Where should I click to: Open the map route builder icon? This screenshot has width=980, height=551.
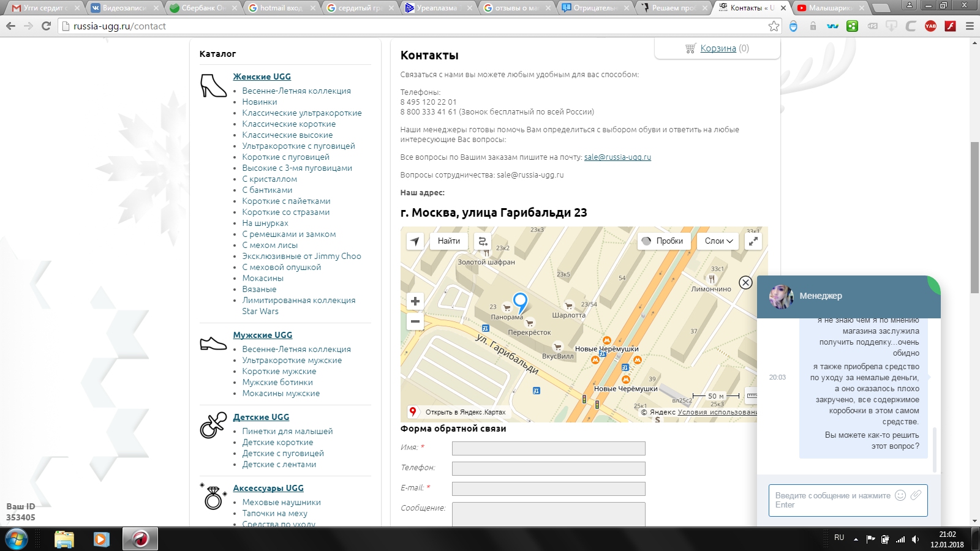pos(483,241)
